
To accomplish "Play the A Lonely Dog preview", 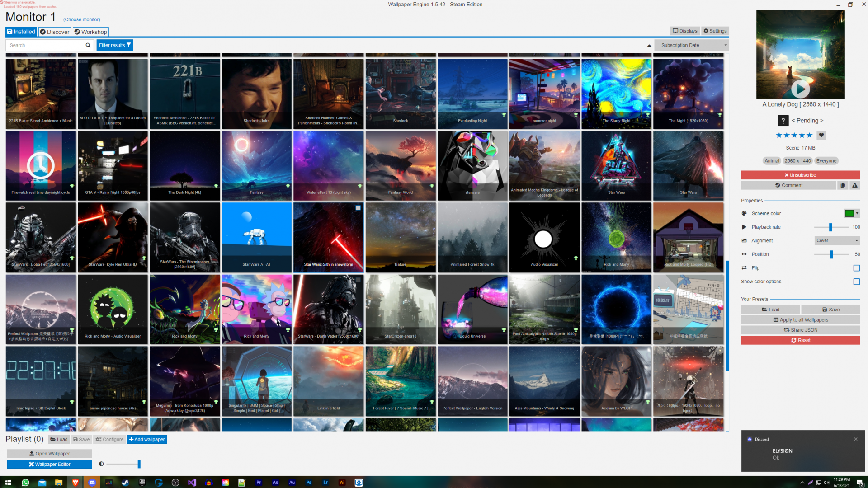I will click(x=800, y=89).
